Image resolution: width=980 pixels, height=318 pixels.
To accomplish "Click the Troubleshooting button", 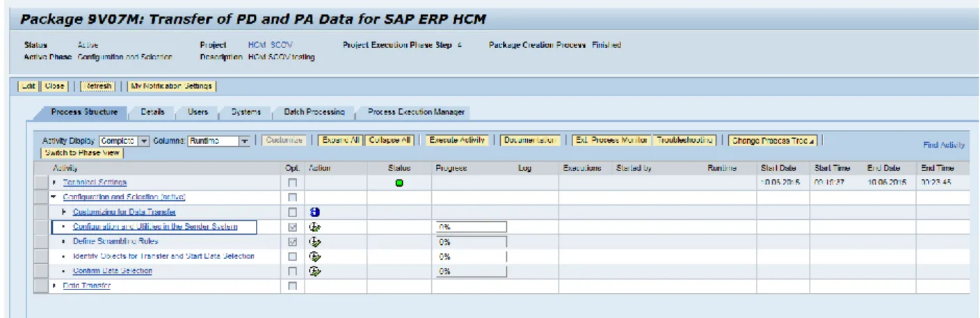I will coord(684,141).
